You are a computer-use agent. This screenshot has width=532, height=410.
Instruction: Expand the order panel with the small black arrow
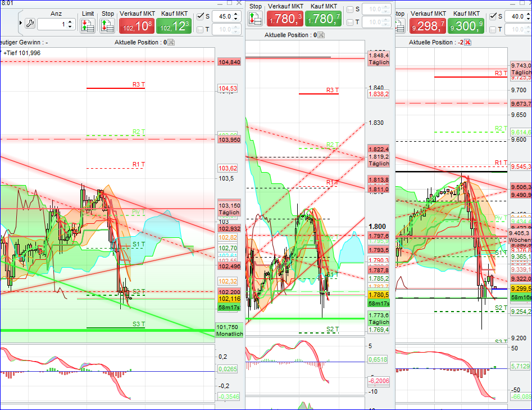[21, 22]
